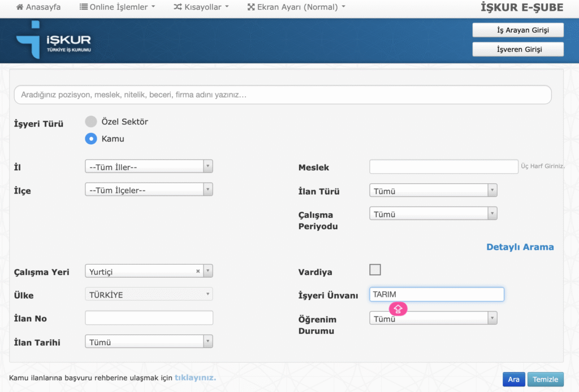Image resolution: width=579 pixels, height=392 pixels.
Task: Clear Çalışma Yeri selection with x icon
Action: pos(198,272)
